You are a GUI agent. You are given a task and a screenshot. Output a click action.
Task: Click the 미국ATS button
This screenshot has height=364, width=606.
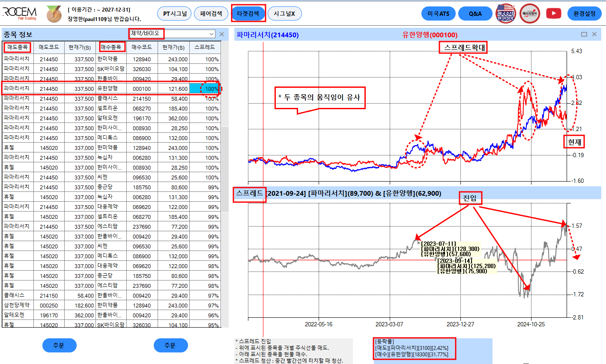pyautogui.click(x=439, y=14)
